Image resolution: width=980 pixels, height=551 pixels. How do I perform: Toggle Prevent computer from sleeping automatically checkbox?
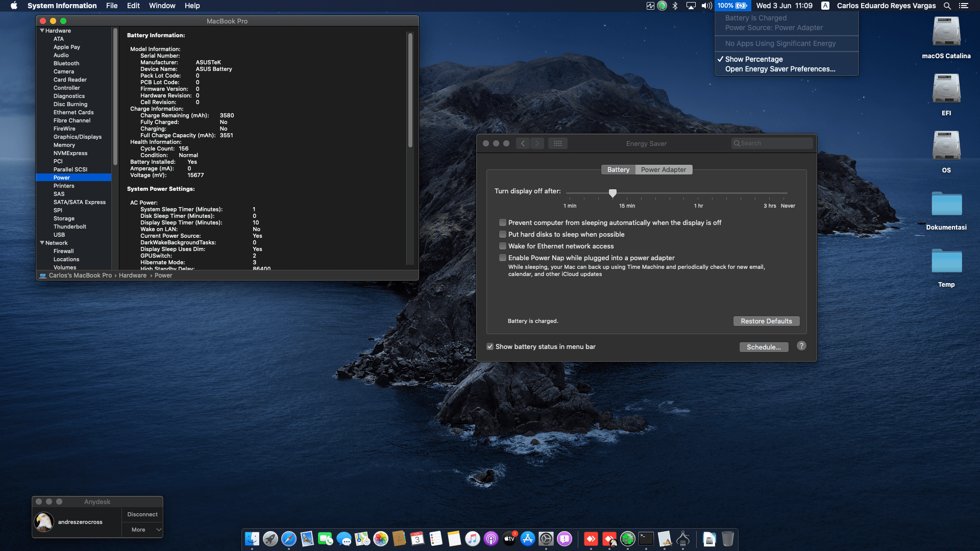click(x=503, y=222)
